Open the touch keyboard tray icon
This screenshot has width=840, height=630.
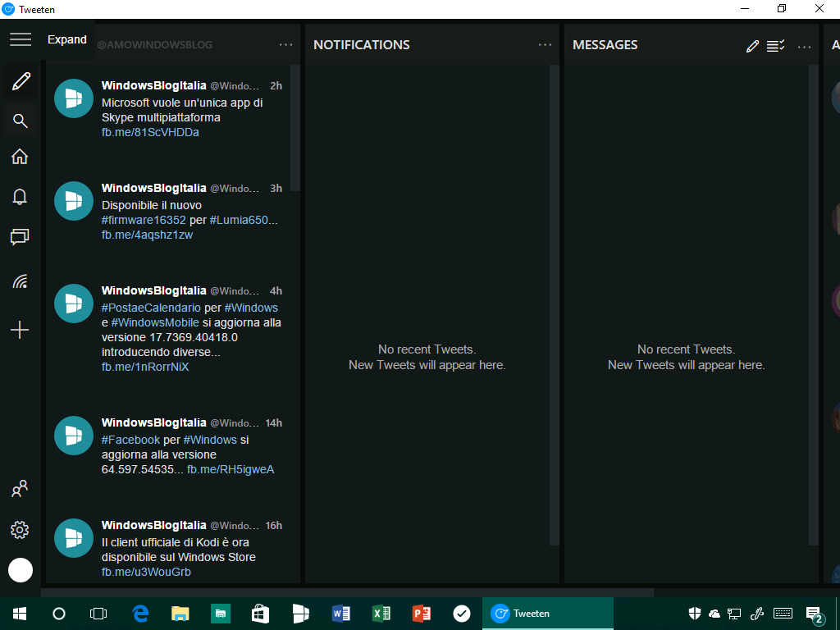(783, 614)
